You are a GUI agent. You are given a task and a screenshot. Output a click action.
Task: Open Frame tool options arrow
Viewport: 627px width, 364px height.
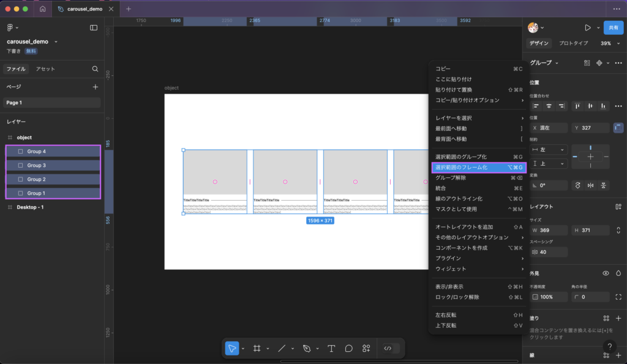tap(268, 349)
